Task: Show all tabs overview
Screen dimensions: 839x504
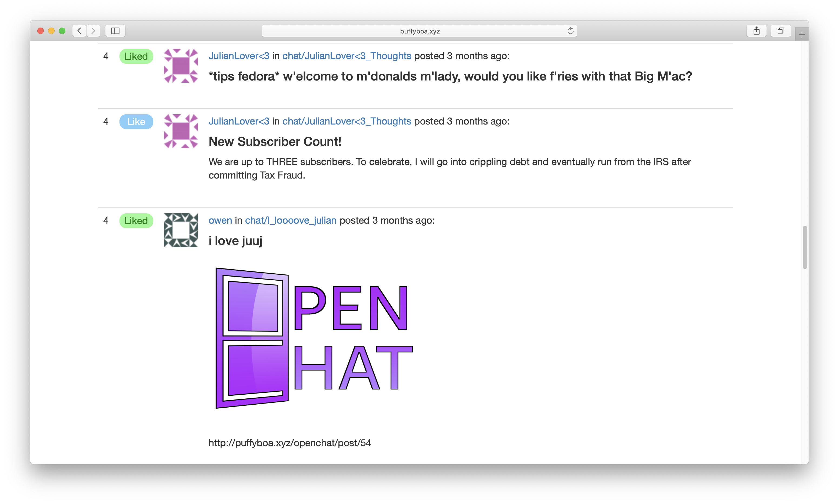Action: [781, 31]
